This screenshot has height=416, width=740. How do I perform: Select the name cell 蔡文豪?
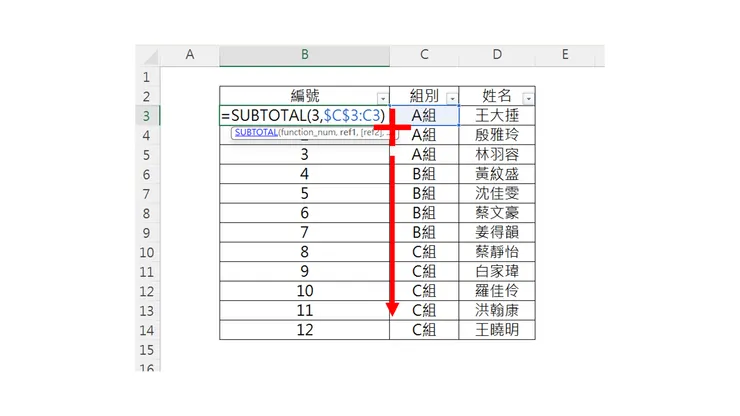pyautogui.click(x=497, y=213)
